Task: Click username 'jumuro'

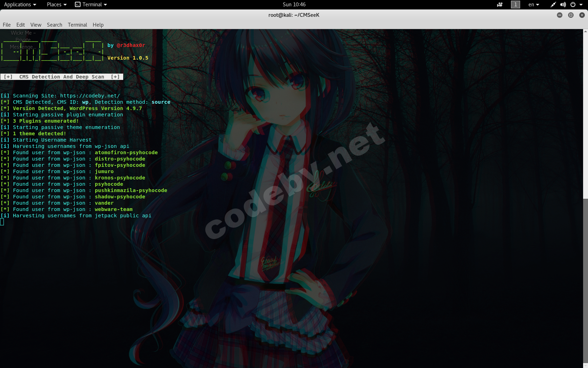Action: click(104, 171)
